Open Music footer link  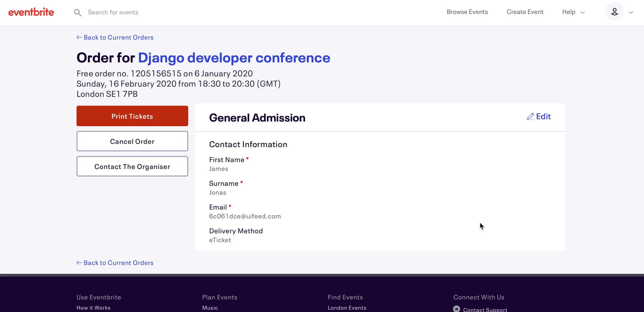(x=210, y=308)
